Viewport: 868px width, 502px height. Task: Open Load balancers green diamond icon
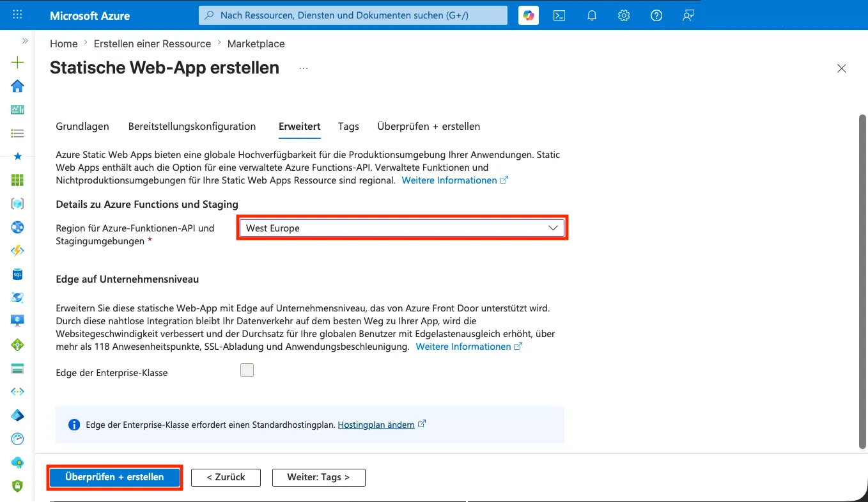(17, 345)
